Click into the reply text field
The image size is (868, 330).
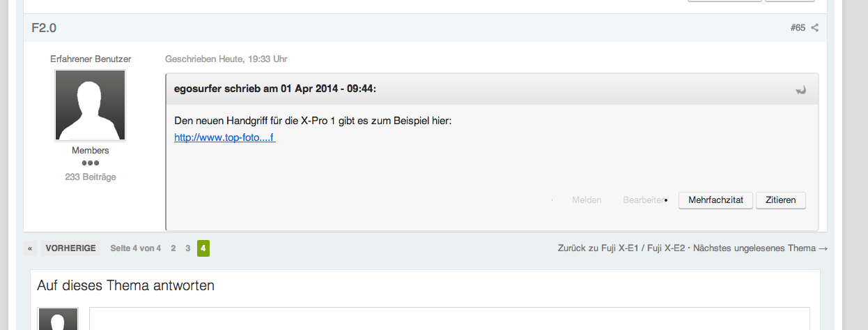pos(449,319)
